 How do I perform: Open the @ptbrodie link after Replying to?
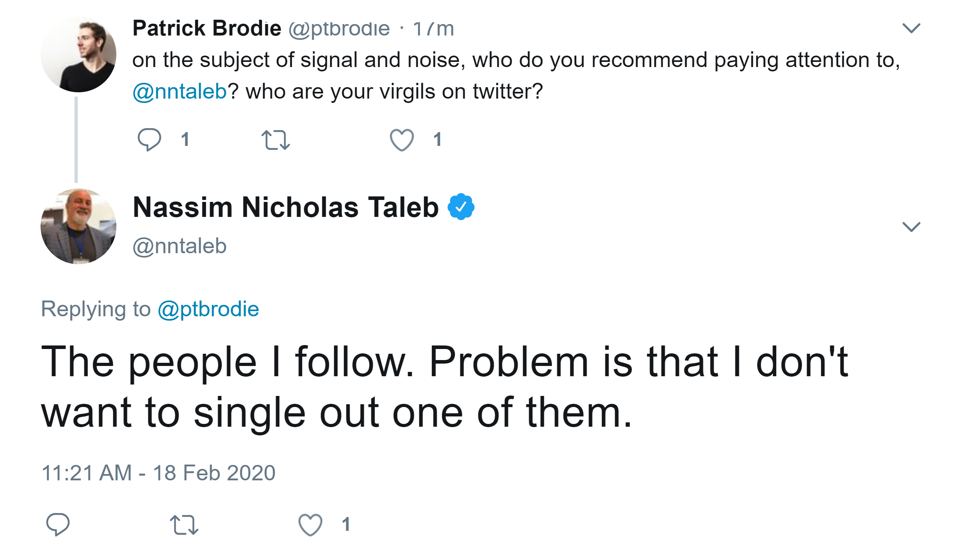(x=208, y=309)
